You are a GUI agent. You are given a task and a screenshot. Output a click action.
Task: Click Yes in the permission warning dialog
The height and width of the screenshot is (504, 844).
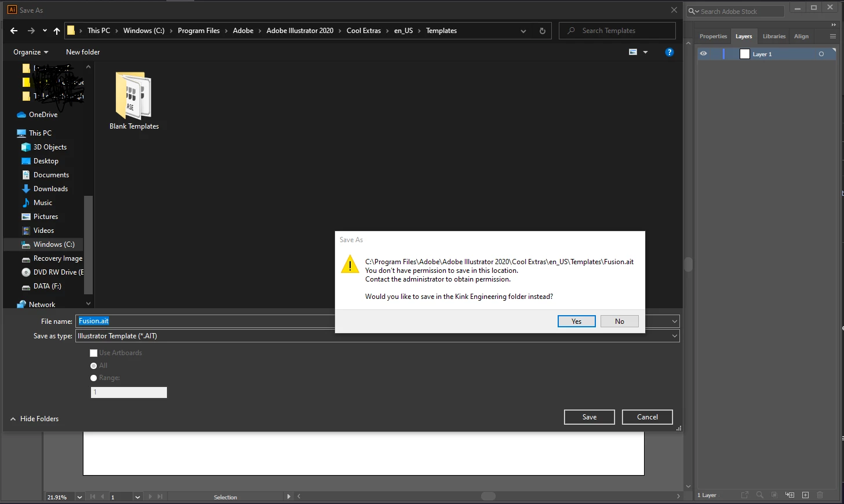coord(576,322)
